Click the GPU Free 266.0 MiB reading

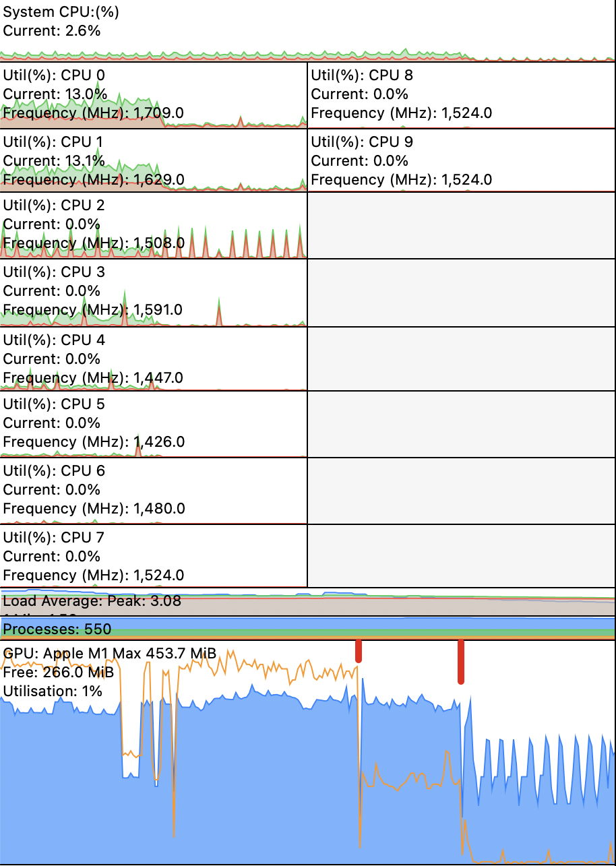pyautogui.click(x=59, y=673)
